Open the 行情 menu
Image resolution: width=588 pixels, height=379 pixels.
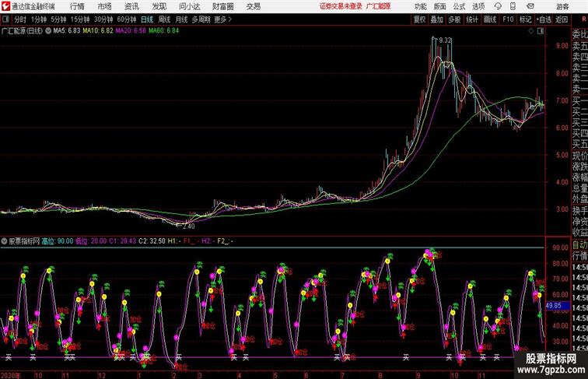(x=77, y=6)
